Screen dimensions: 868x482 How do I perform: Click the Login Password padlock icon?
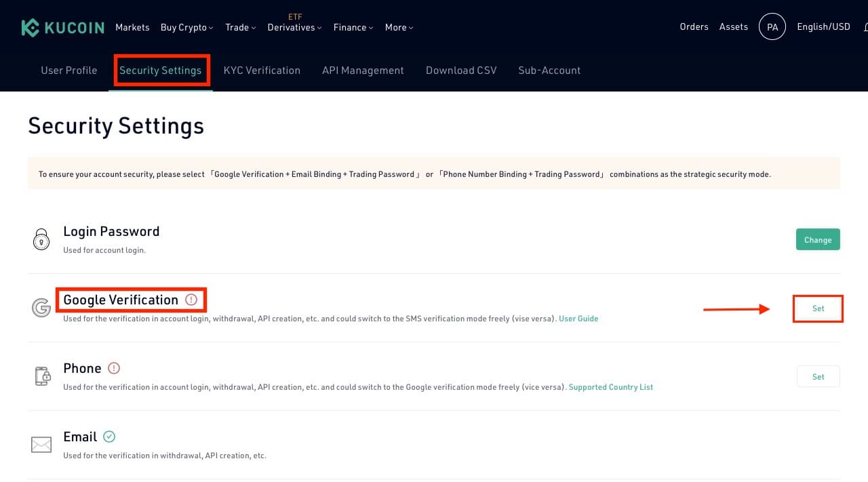pyautogui.click(x=41, y=239)
